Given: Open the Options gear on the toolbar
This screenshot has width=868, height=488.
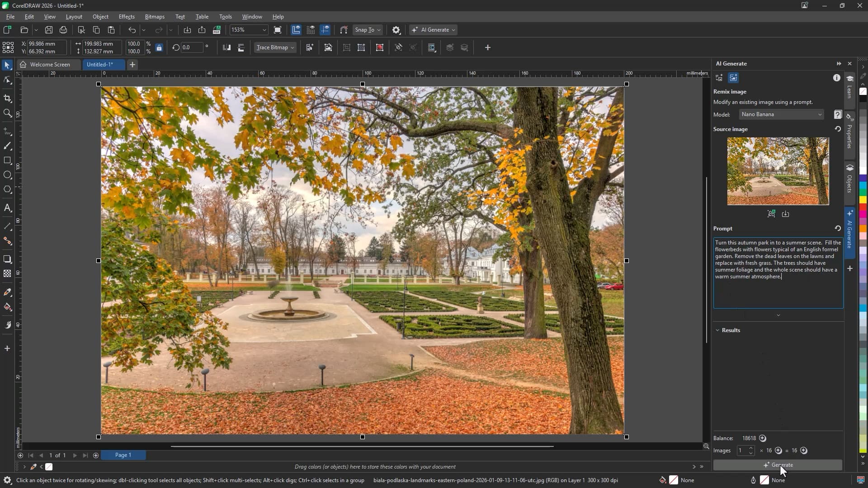Looking at the screenshot, I should click(396, 30).
